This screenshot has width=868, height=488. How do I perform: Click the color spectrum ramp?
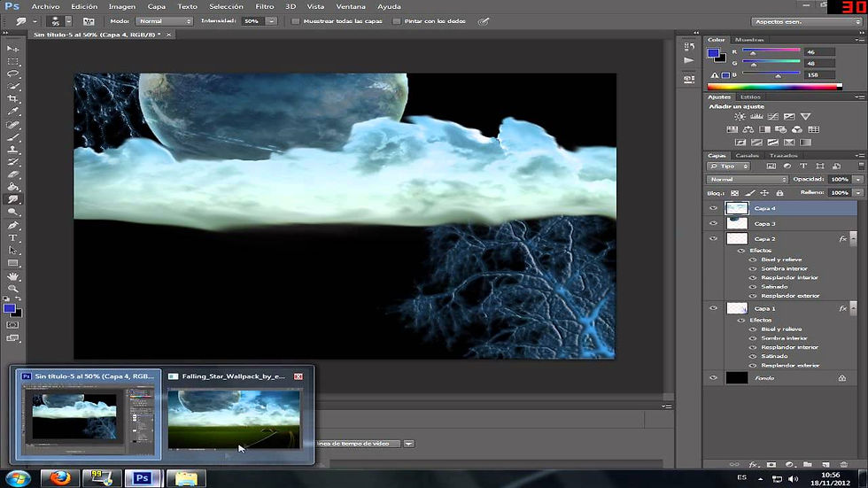click(774, 86)
